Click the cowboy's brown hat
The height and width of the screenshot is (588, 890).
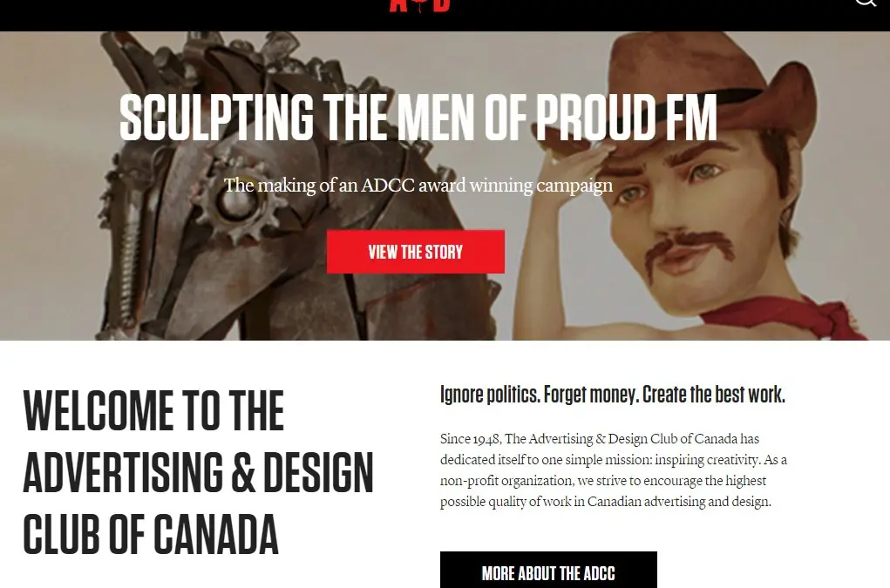710,91
